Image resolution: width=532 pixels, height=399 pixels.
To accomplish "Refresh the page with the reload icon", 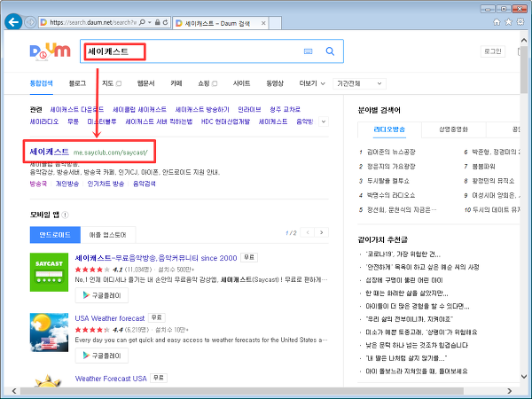I will pyautogui.click(x=165, y=22).
